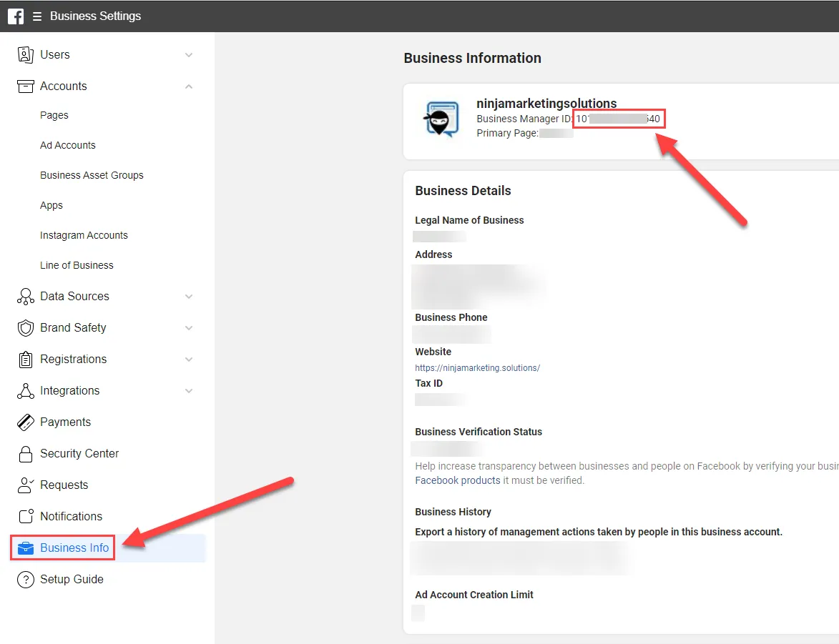
Task: Click the Business Verification Status label
Action: click(x=479, y=432)
